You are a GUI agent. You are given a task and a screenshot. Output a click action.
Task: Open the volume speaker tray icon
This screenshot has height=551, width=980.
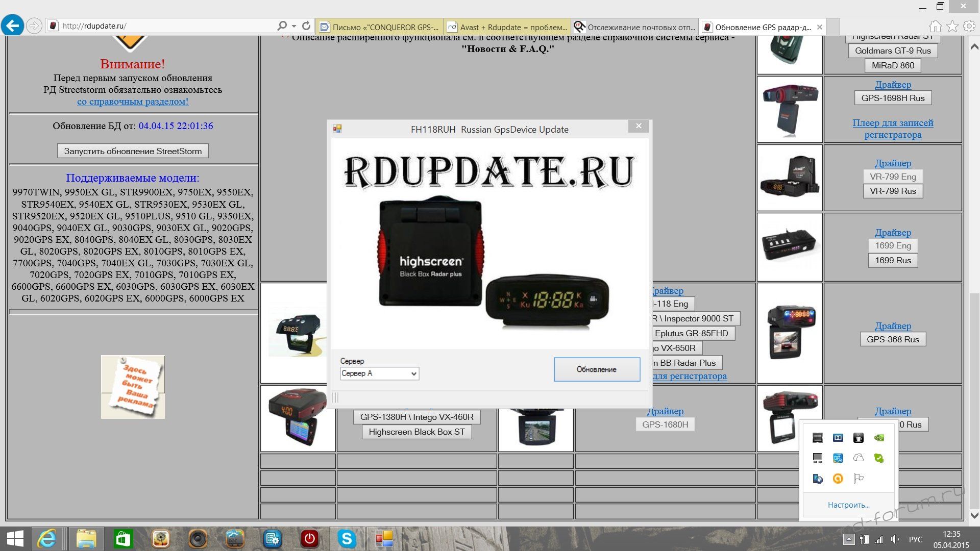point(895,539)
